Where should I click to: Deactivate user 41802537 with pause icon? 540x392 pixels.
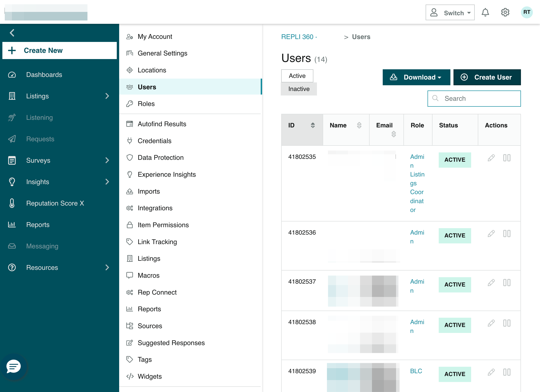click(507, 282)
